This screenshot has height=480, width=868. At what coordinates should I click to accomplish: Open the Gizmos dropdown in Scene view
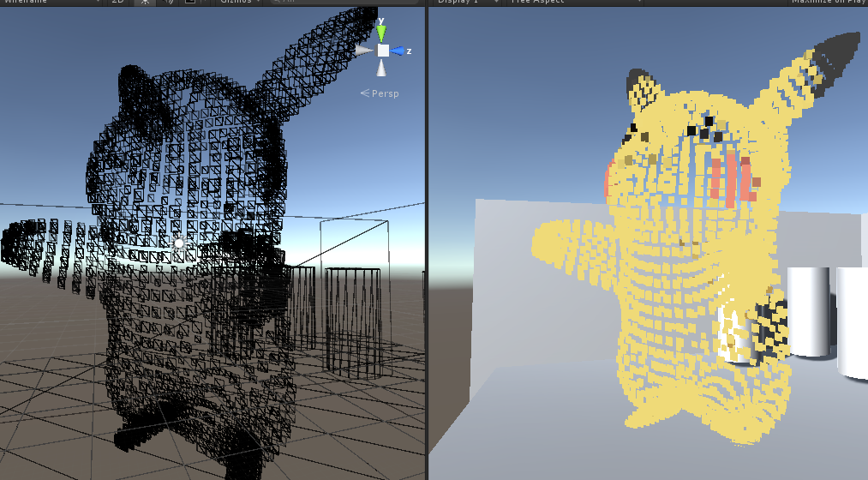click(239, 2)
